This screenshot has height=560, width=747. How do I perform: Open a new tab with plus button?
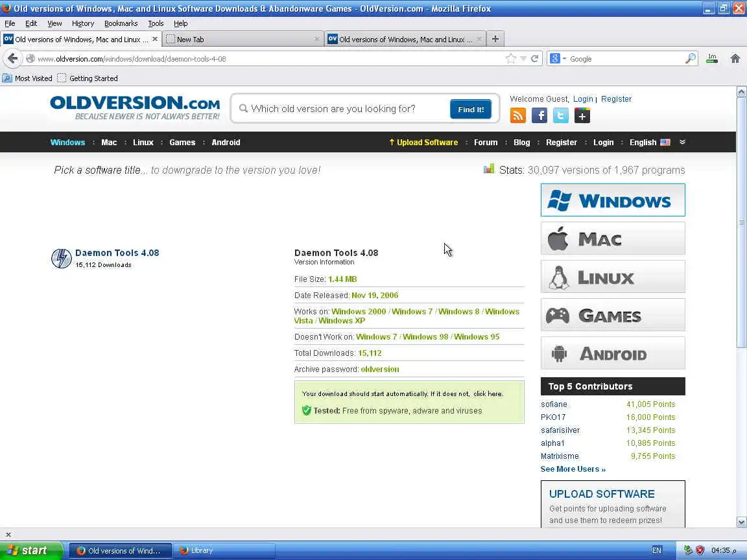coord(495,39)
